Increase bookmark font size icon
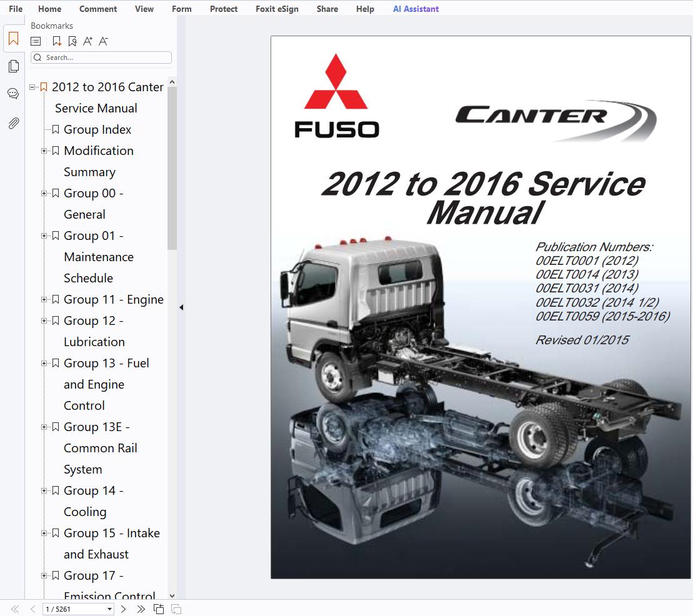This screenshot has width=693, height=616. (x=87, y=41)
